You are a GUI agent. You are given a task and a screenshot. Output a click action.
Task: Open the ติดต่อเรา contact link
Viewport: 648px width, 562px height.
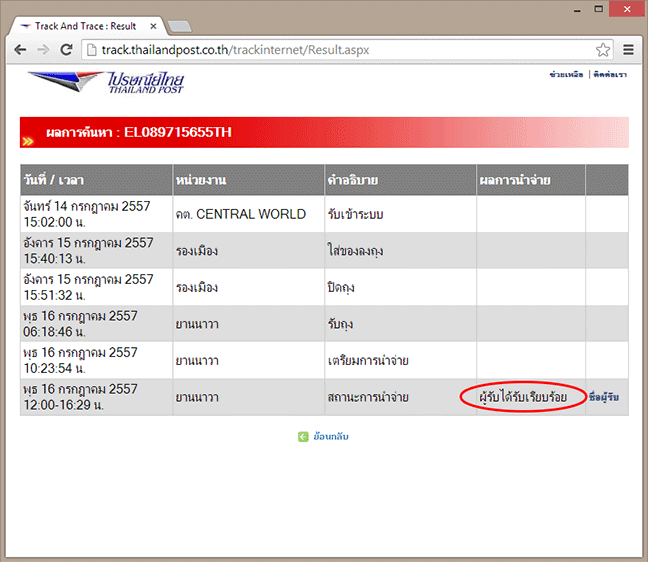click(x=610, y=75)
